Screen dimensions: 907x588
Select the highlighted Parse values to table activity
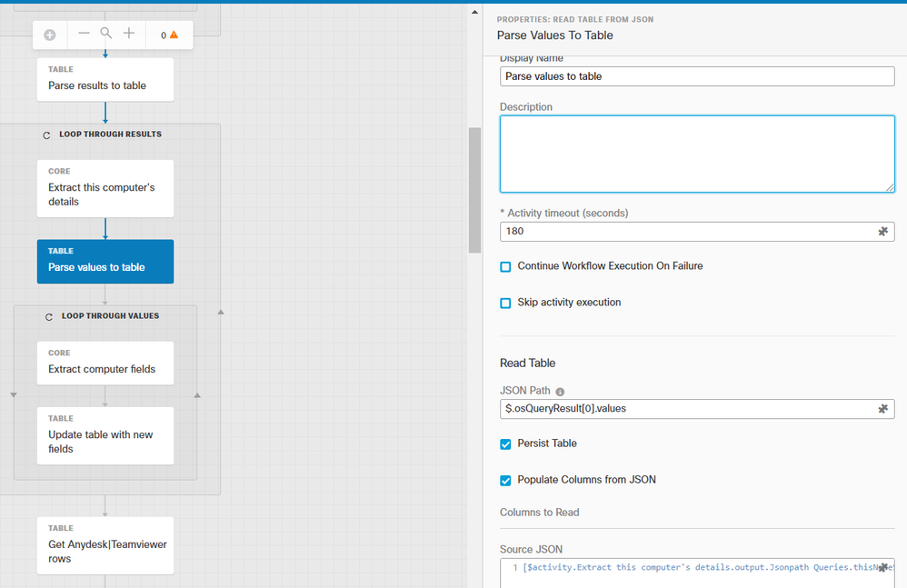[x=105, y=262]
